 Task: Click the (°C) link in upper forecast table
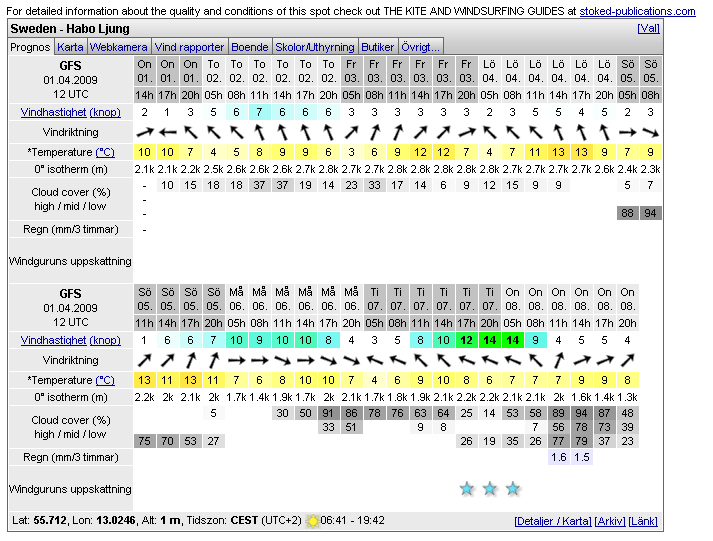pos(105,152)
